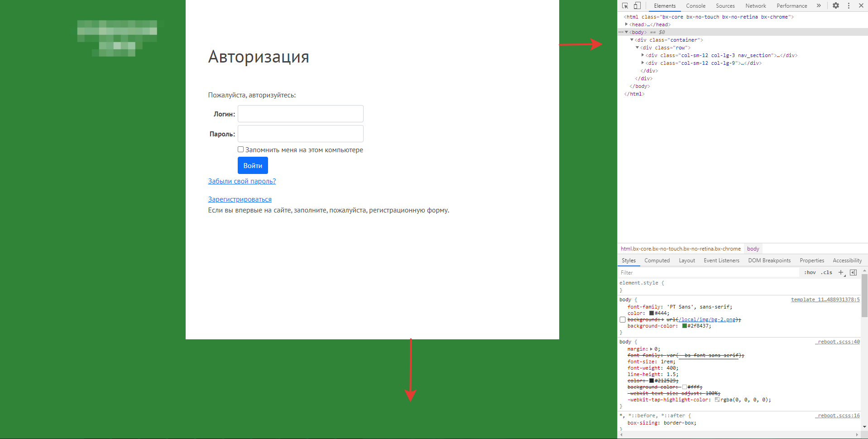The image size is (868, 439).
Task: Toggle the :hov element state button
Action: pos(810,272)
